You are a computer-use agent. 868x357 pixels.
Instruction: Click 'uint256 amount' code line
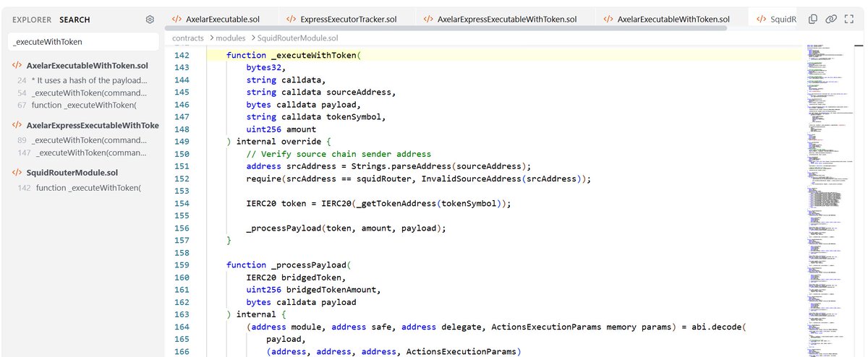coord(281,129)
